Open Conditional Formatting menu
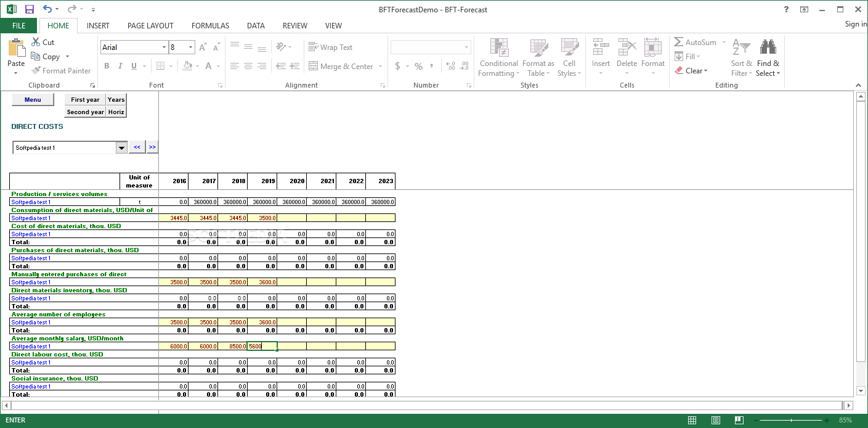 coord(498,57)
